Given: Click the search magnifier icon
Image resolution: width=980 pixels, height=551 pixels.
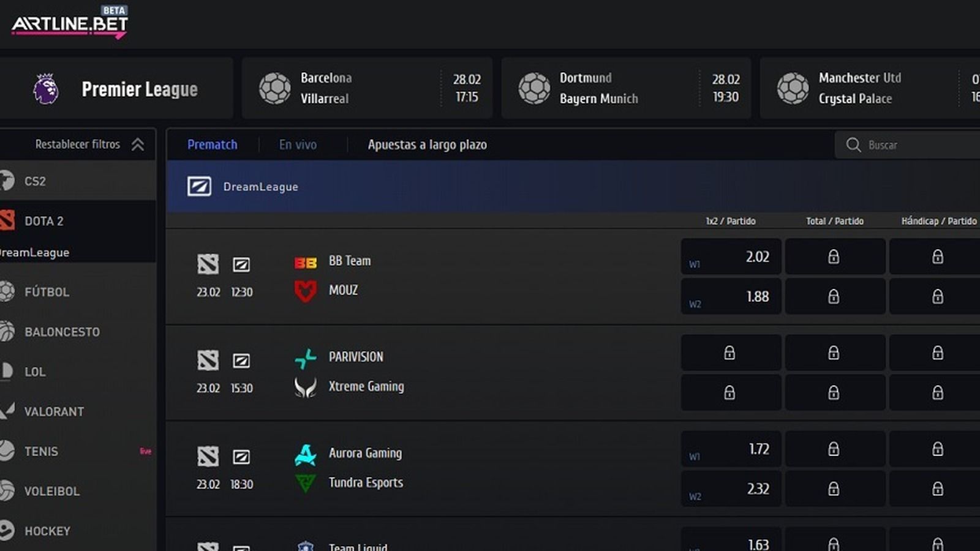Looking at the screenshot, I should pyautogui.click(x=853, y=144).
